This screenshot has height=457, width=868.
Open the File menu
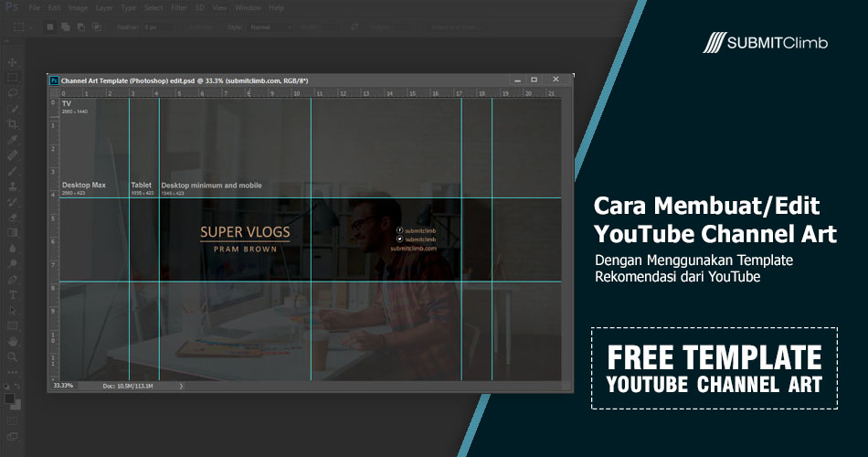click(35, 7)
